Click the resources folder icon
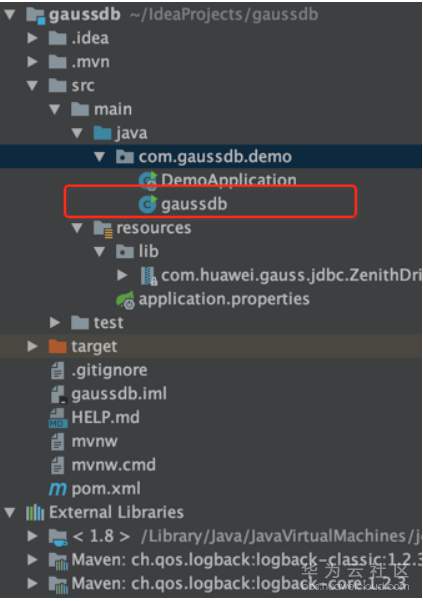The width and height of the screenshot is (423, 601). click(103, 229)
